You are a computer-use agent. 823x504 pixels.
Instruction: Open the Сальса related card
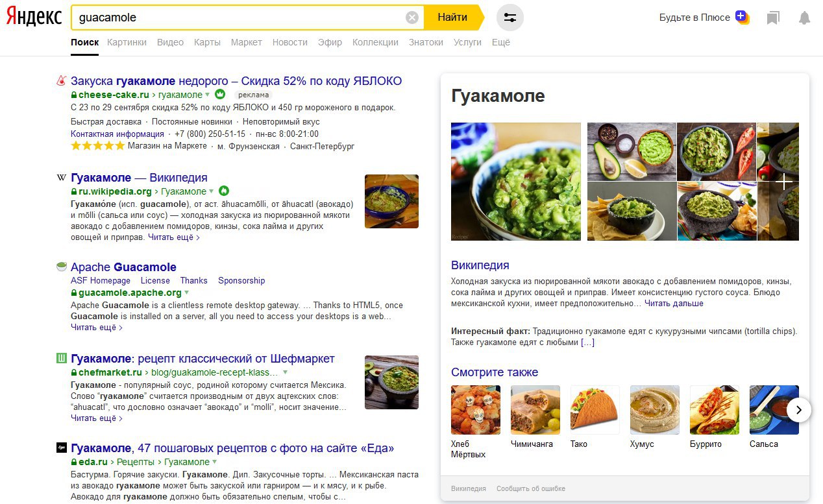(774, 416)
